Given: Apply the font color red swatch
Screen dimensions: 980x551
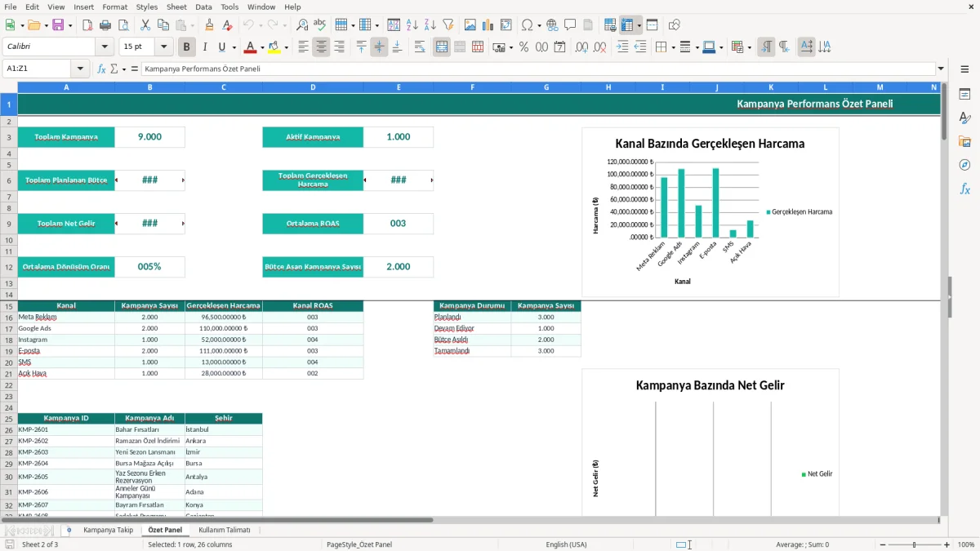Looking at the screenshot, I should coord(251,47).
